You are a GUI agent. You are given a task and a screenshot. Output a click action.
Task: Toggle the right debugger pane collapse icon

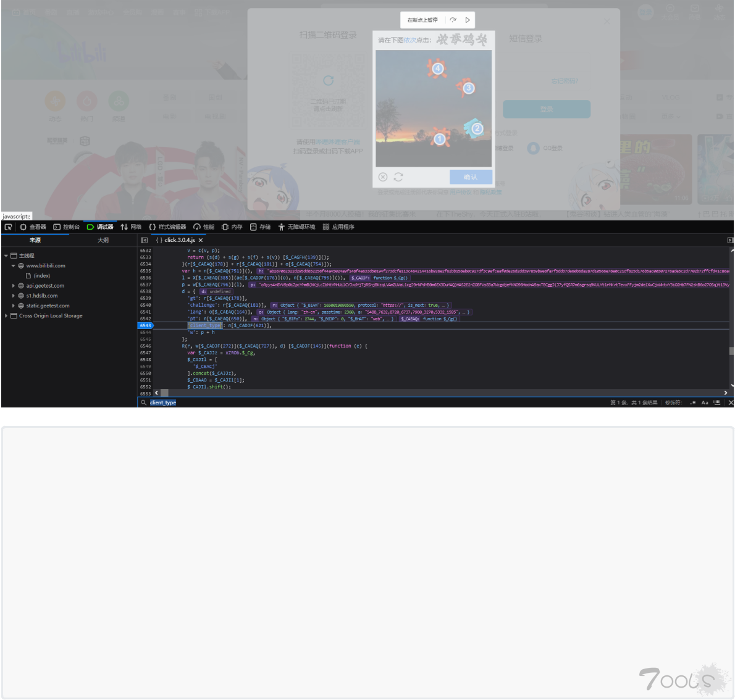tap(729, 240)
